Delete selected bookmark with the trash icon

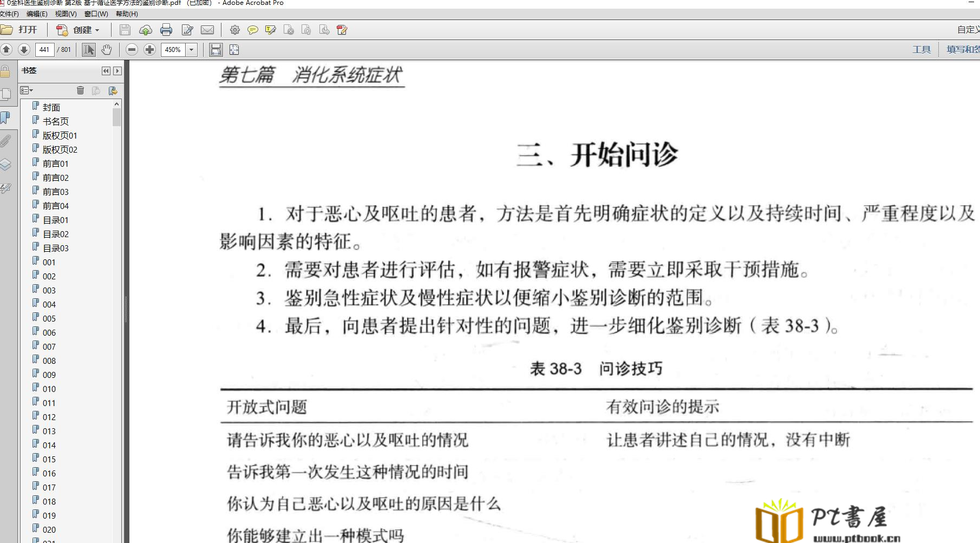pyautogui.click(x=80, y=90)
